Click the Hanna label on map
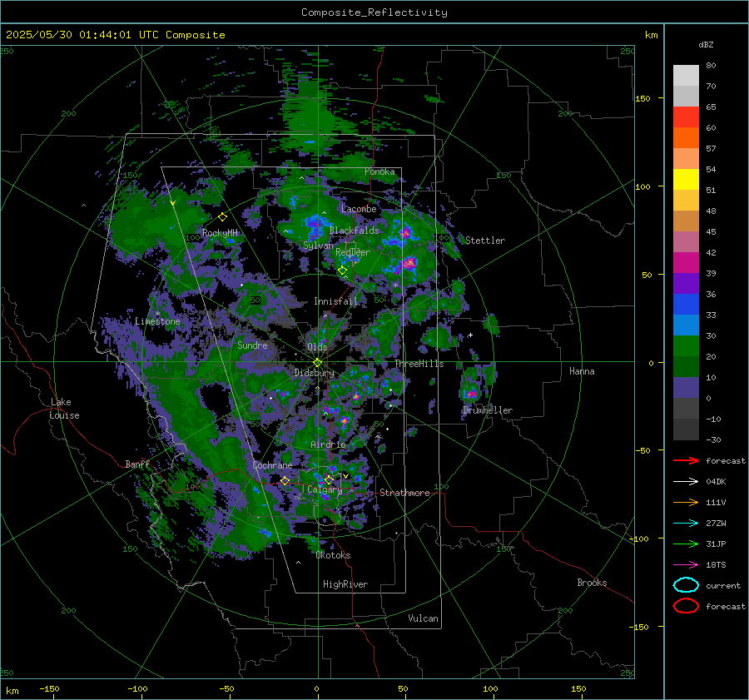 pyautogui.click(x=582, y=371)
